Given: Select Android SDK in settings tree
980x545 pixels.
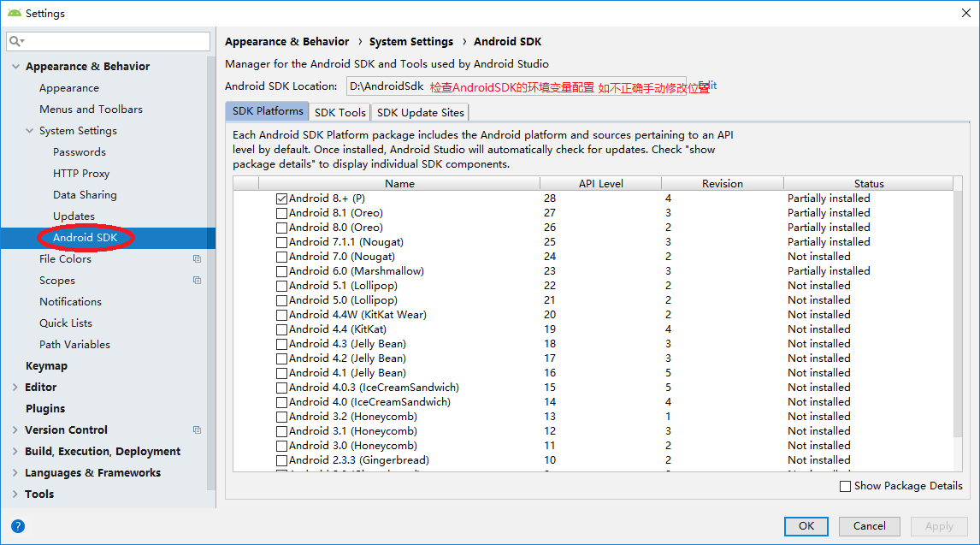Looking at the screenshot, I should pyautogui.click(x=85, y=238).
